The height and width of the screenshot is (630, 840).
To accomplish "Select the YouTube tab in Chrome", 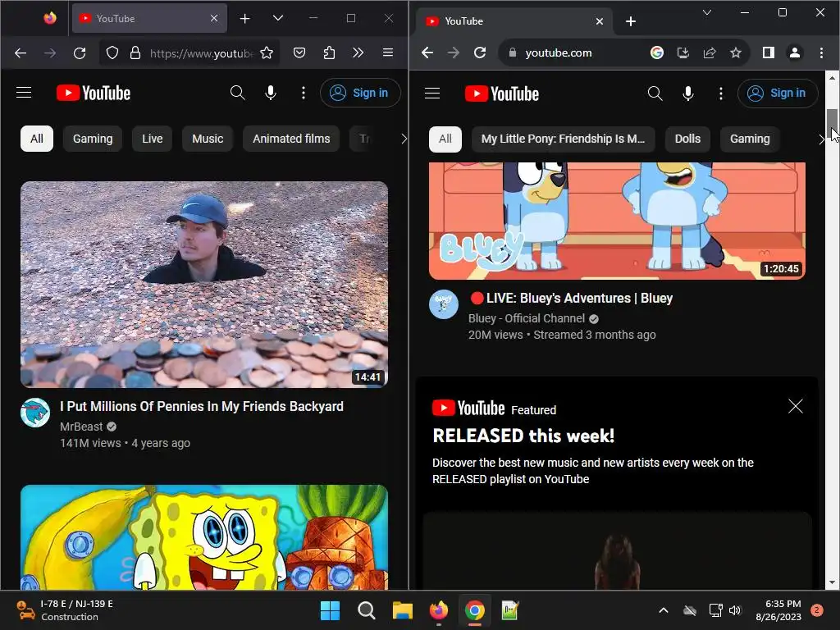I will (514, 21).
